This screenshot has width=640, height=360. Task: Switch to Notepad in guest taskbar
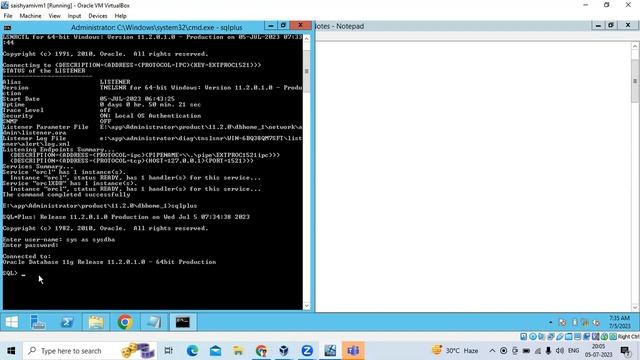coord(154,322)
